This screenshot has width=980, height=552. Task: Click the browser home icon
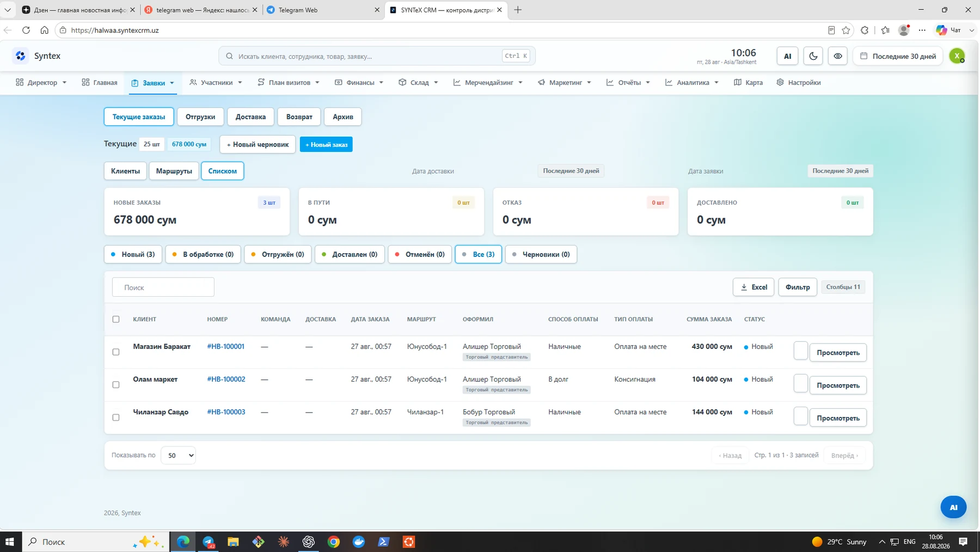(45, 30)
